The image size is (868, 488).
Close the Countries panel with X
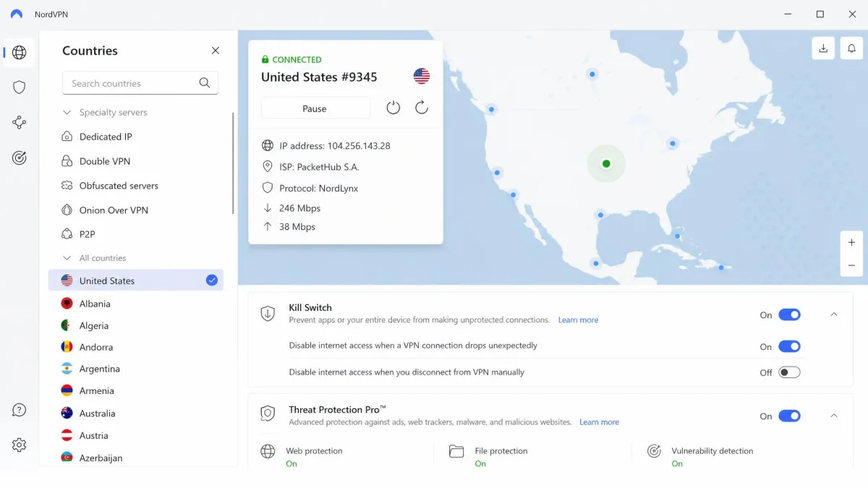(215, 51)
